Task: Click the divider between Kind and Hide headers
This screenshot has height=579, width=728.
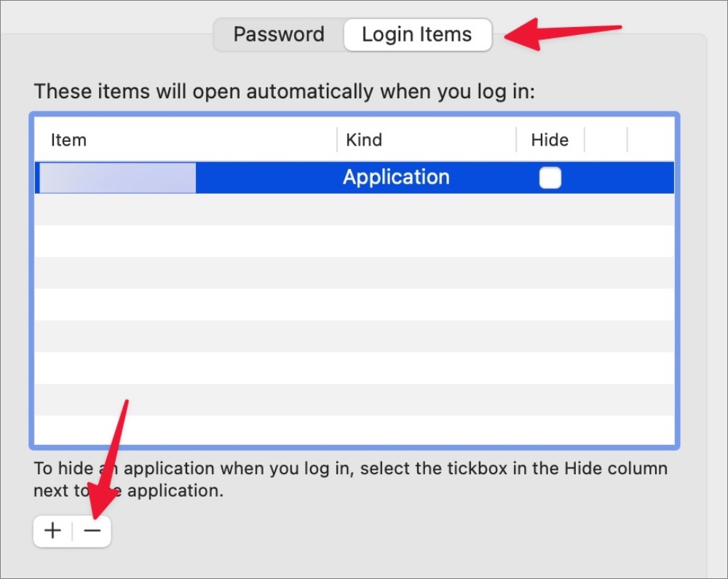Action: 516,140
